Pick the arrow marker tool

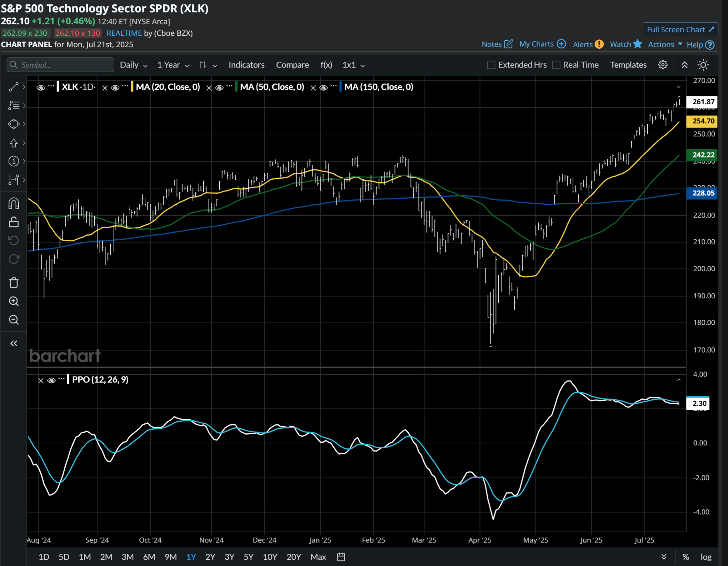(x=14, y=143)
